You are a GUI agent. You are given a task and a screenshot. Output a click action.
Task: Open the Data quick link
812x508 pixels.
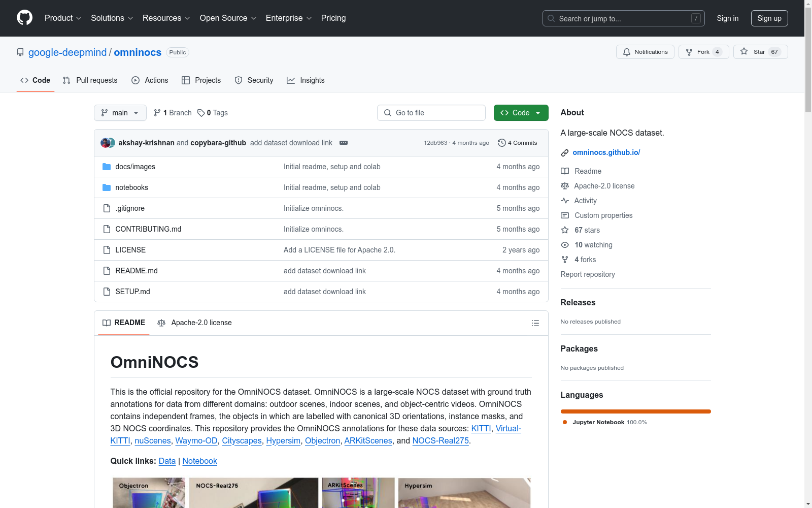click(167, 461)
